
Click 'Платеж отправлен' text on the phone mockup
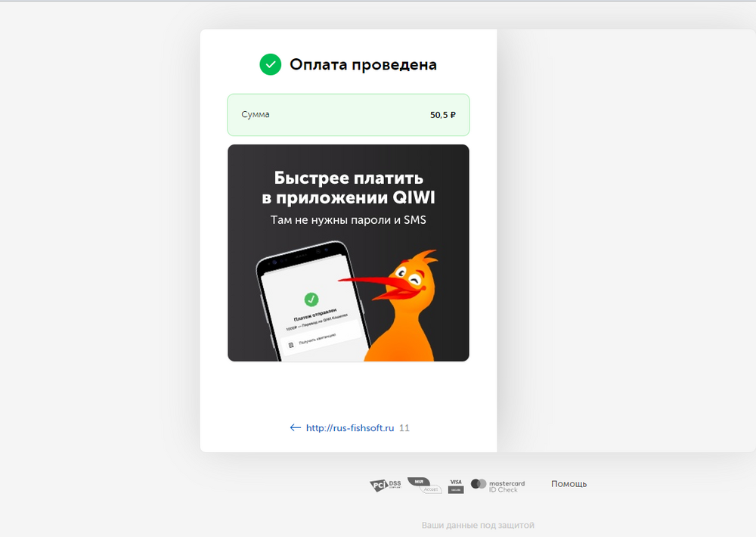[x=312, y=319]
